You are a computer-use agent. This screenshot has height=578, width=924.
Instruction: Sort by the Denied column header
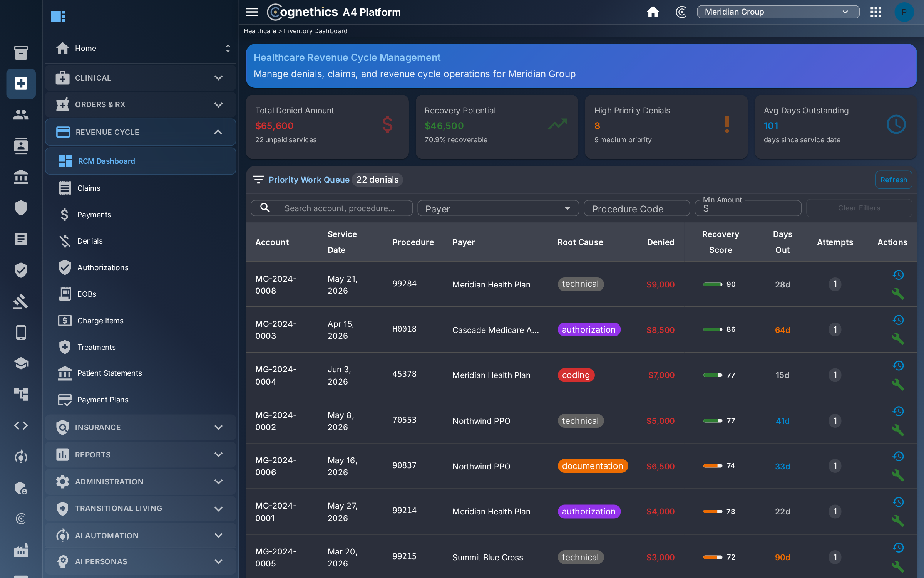pyautogui.click(x=661, y=242)
